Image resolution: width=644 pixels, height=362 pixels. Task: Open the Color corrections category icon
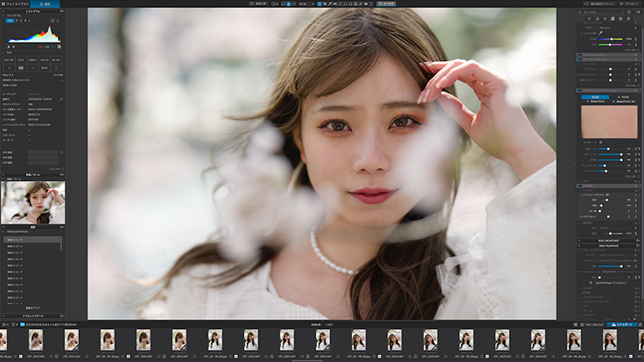click(597, 19)
